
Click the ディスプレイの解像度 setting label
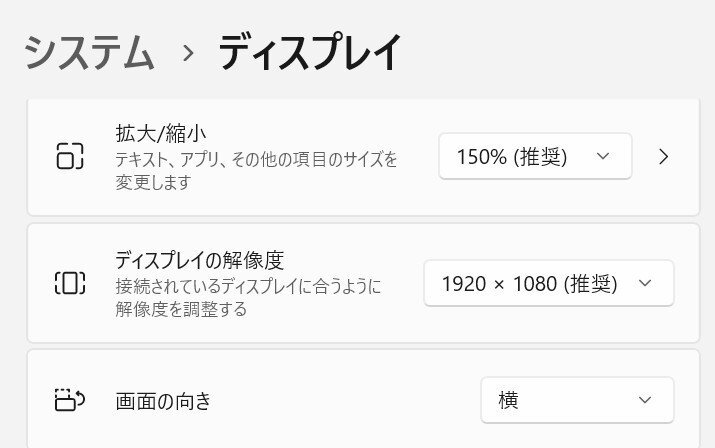pyautogui.click(x=200, y=260)
